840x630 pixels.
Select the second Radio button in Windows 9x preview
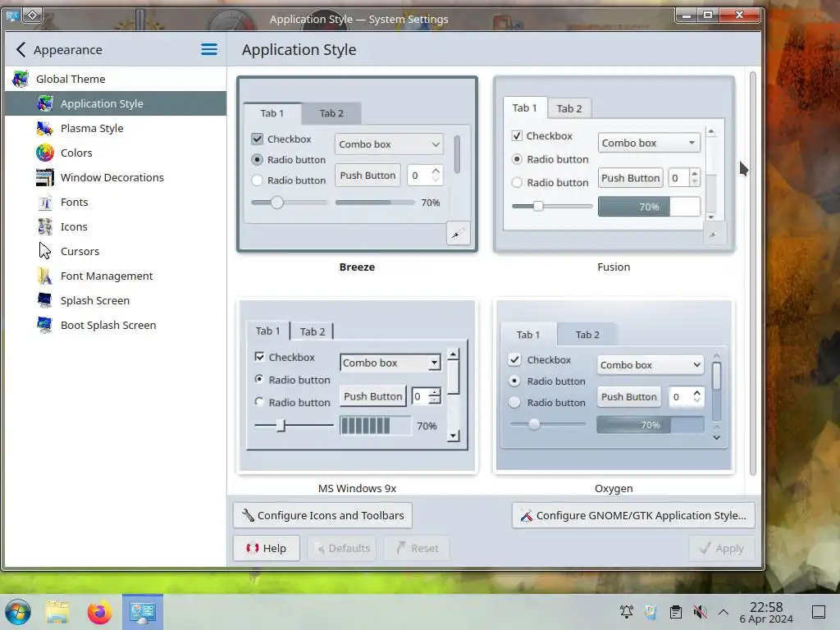[x=260, y=402]
